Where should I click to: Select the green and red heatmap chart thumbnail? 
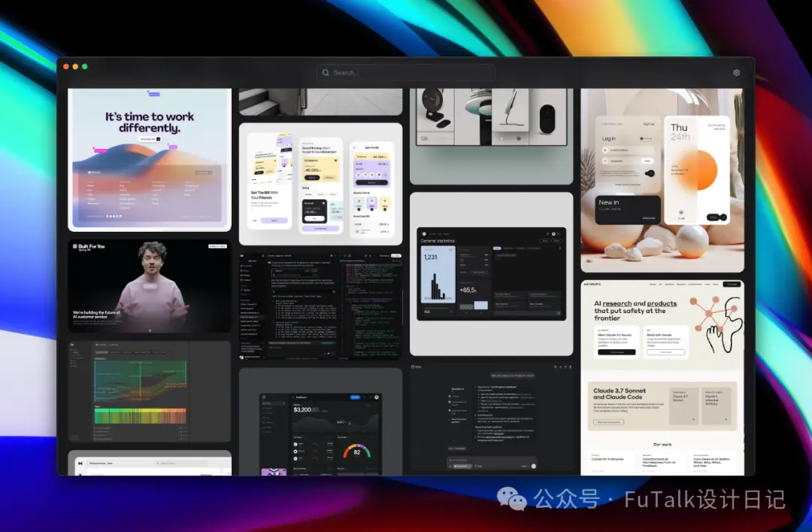click(x=150, y=391)
